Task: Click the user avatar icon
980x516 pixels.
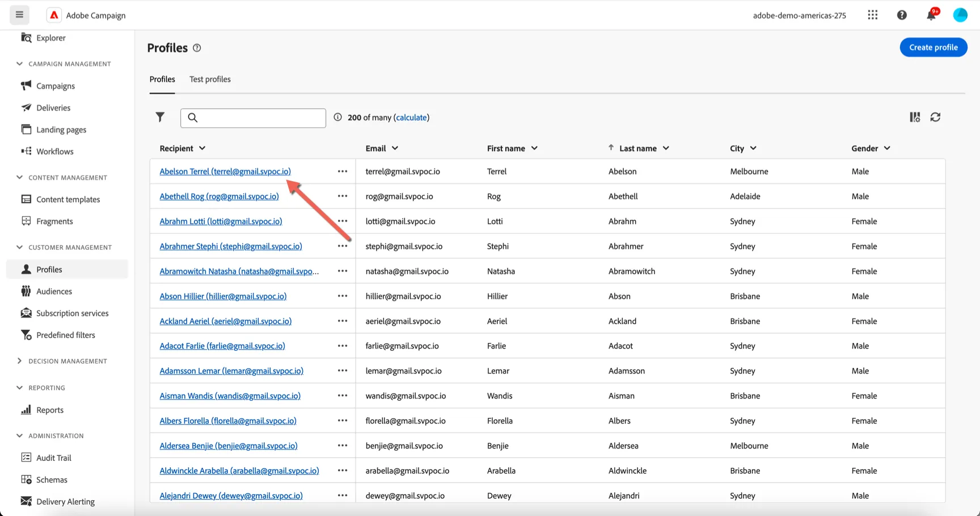Action: point(960,15)
